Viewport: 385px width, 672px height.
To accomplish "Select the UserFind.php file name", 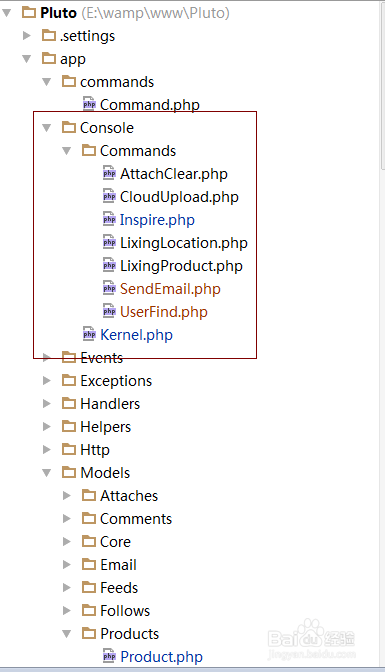I will (x=164, y=312).
